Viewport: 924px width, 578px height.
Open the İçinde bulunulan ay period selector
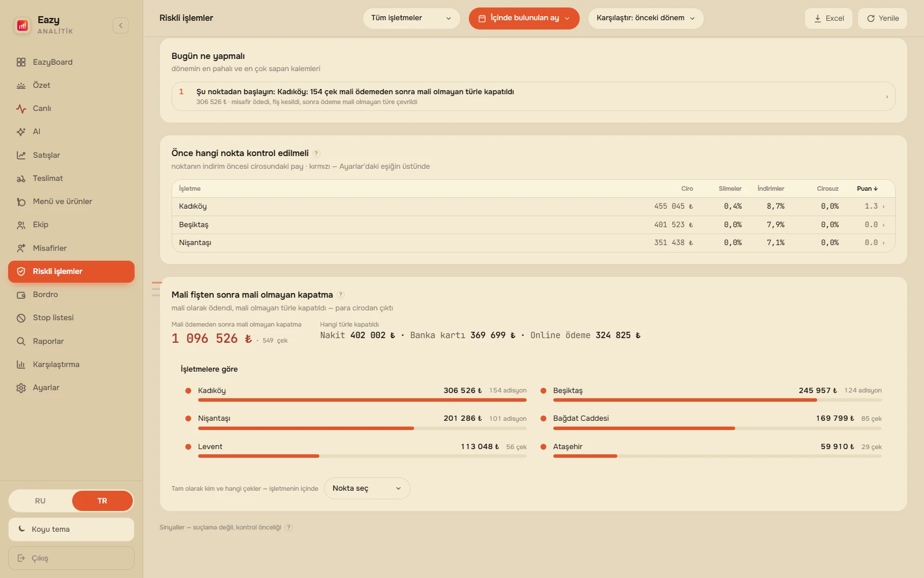click(x=524, y=18)
